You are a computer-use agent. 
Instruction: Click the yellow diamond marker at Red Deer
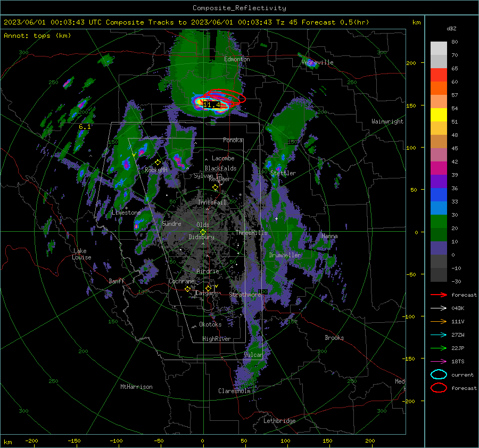tap(216, 187)
